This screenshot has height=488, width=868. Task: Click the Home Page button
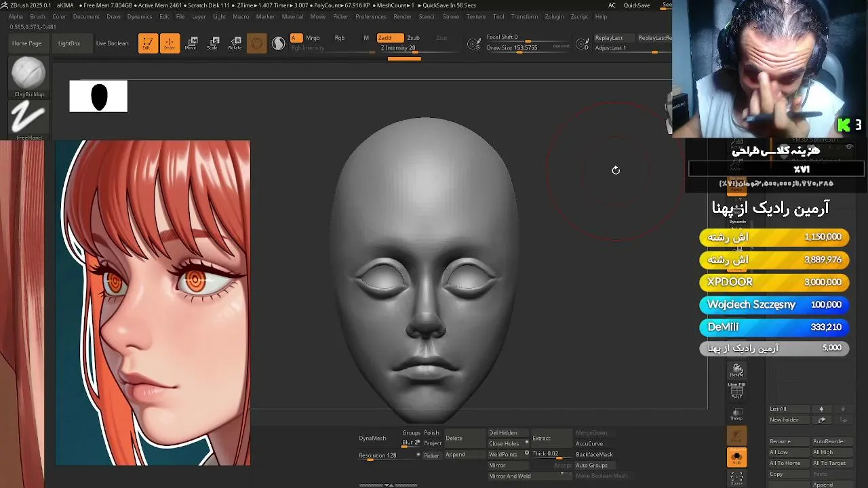click(27, 43)
